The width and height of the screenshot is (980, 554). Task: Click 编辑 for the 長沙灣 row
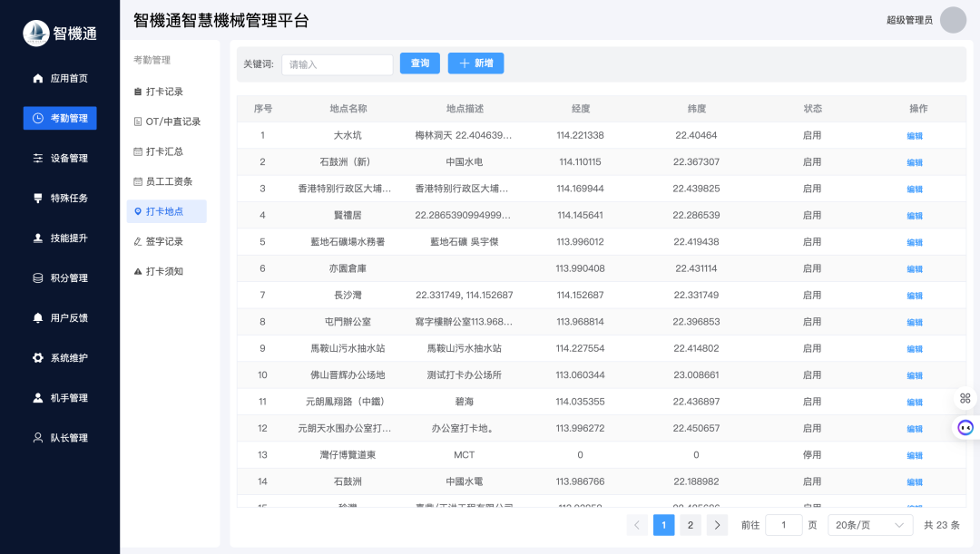coord(915,296)
